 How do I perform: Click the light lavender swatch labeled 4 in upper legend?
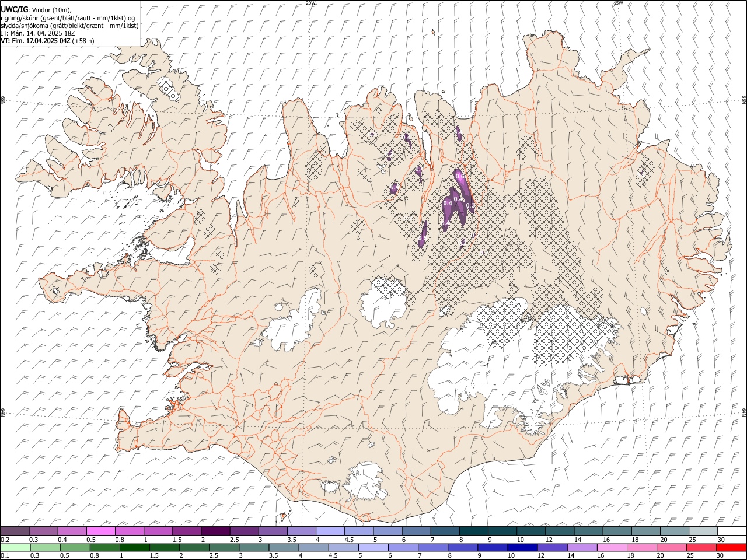(330, 531)
